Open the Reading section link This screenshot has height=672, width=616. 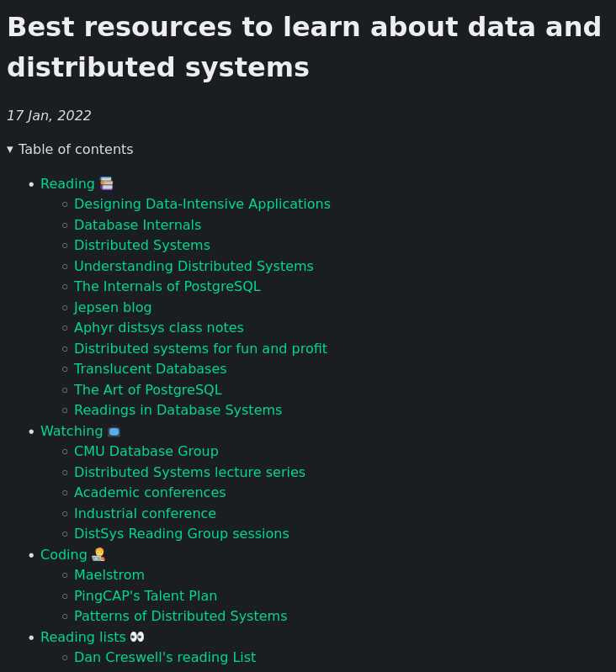[67, 184]
